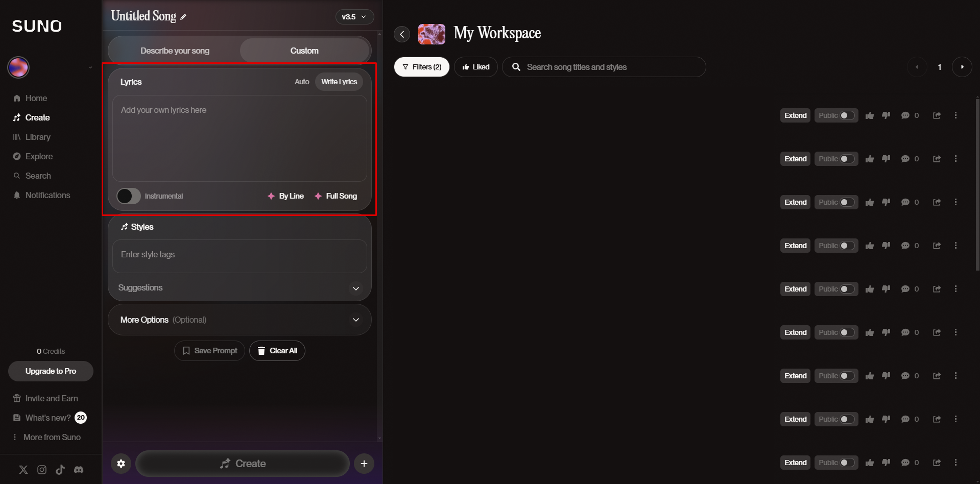
Task: Open the settings gear beside the Create bar
Action: click(121, 464)
